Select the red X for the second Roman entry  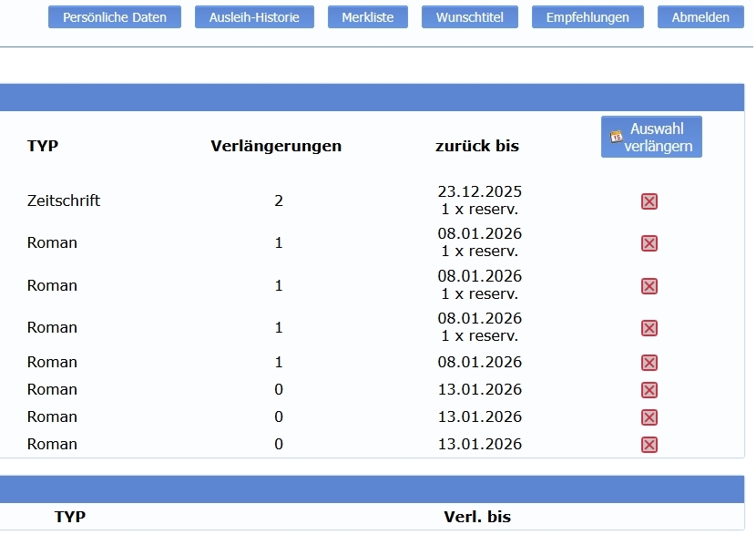[649, 286]
